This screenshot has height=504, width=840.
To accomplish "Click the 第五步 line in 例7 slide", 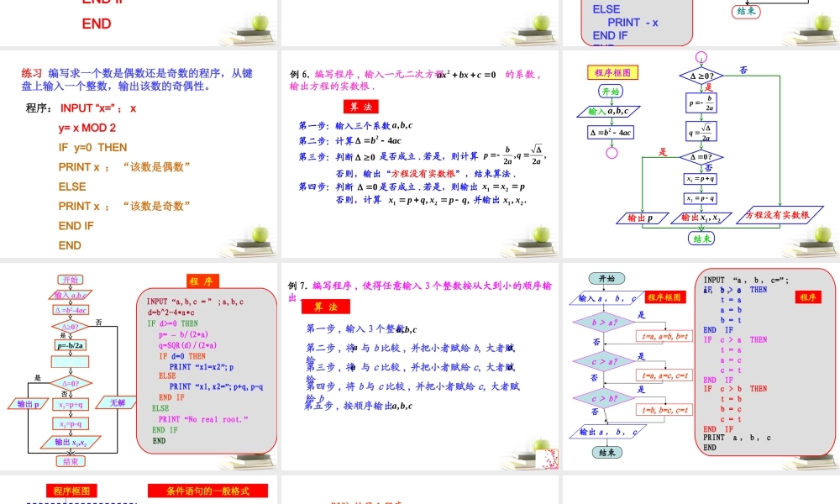I will [x=359, y=406].
